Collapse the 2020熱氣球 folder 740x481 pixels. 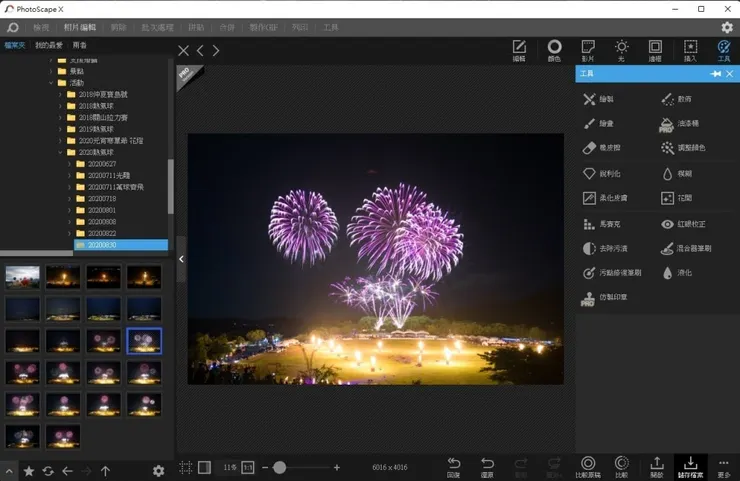click(x=59, y=152)
